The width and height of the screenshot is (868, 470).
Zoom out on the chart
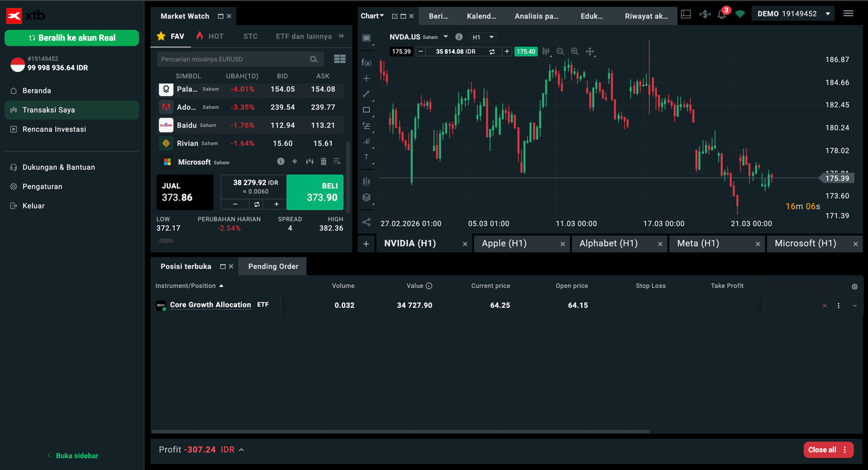(x=561, y=52)
